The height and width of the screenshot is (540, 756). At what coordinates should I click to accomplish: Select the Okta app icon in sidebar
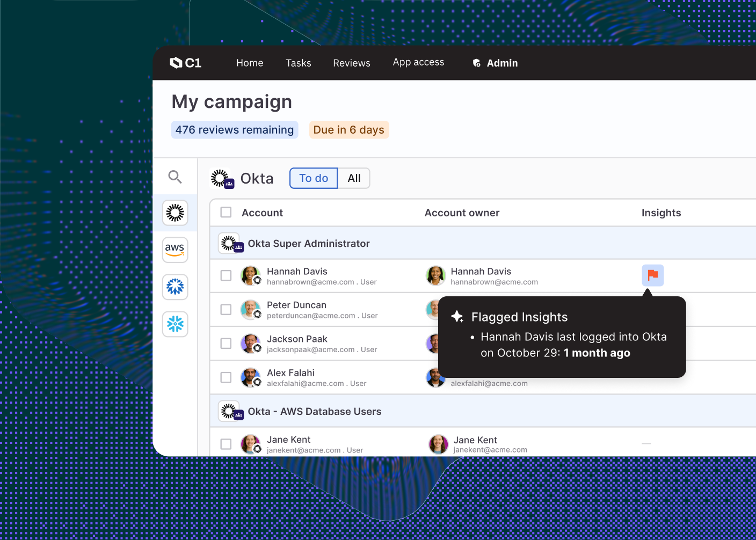pyautogui.click(x=175, y=213)
